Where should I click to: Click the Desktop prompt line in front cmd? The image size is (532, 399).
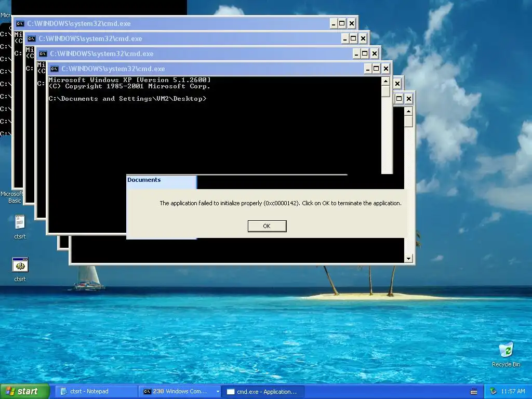[x=127, y=99]
